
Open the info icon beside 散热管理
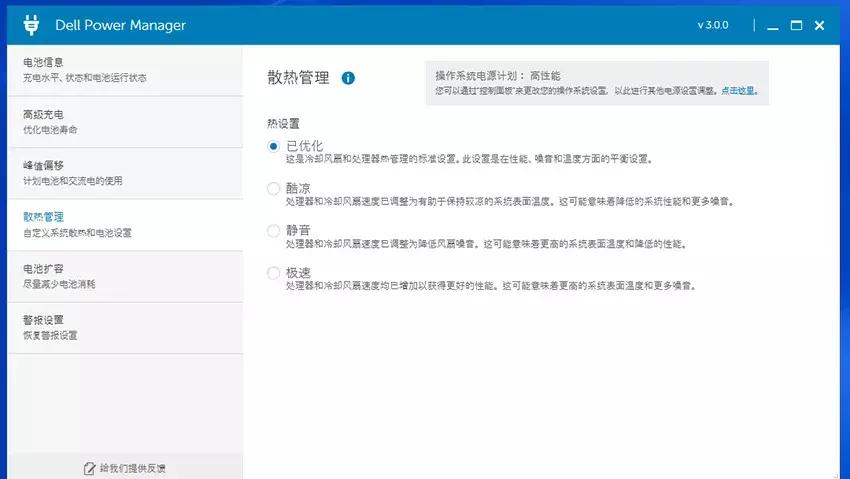348,78
